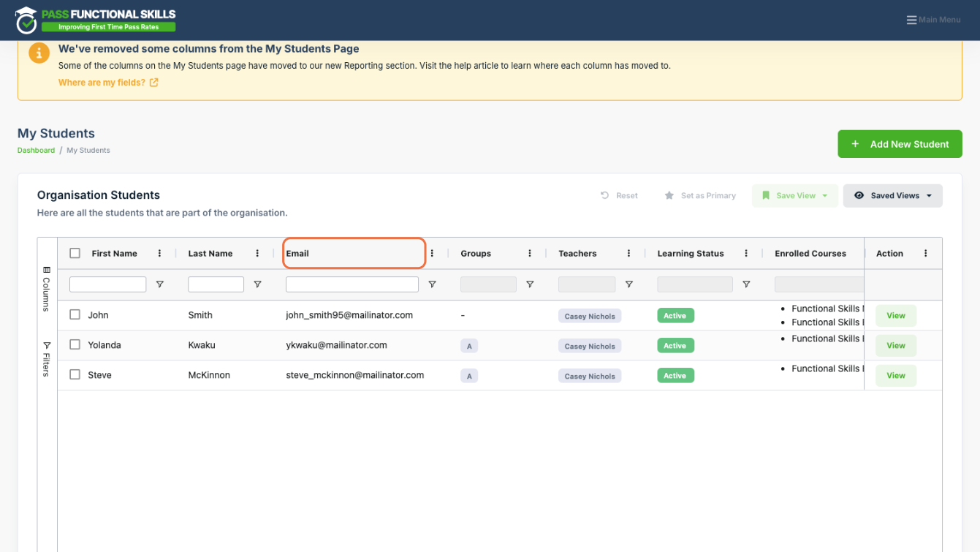Tick the checkbox beside John Smith
Viewport: 980px width, 552px height.
[x=75, y=315]
